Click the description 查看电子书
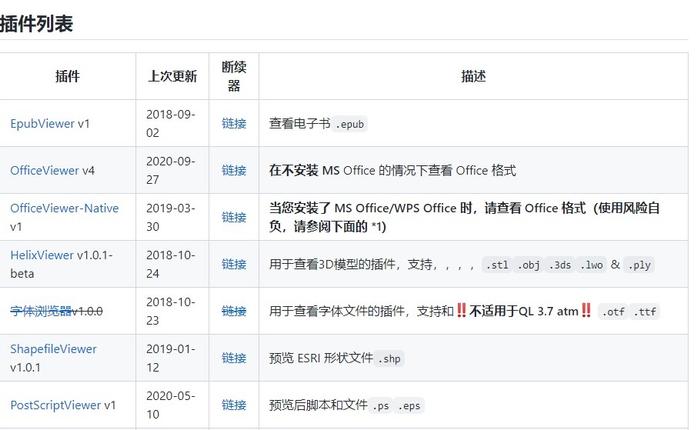Screen dimensions: 700x430 click(x=300, y=124)
